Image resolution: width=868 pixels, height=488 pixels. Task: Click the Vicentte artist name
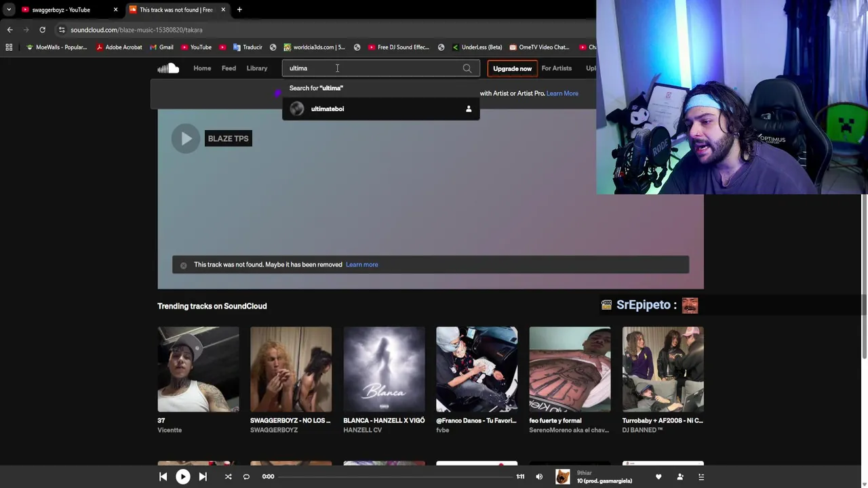pos(170,430)
